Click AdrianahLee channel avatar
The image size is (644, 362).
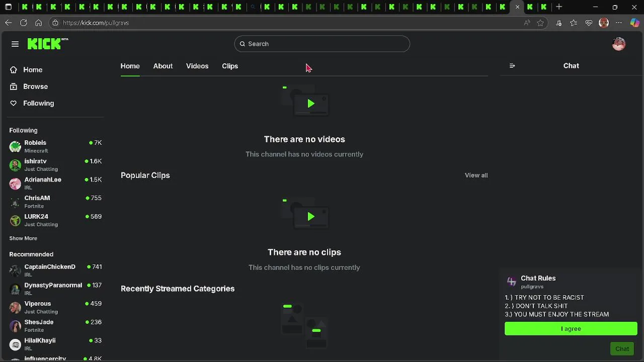click(x=15, y=184)
